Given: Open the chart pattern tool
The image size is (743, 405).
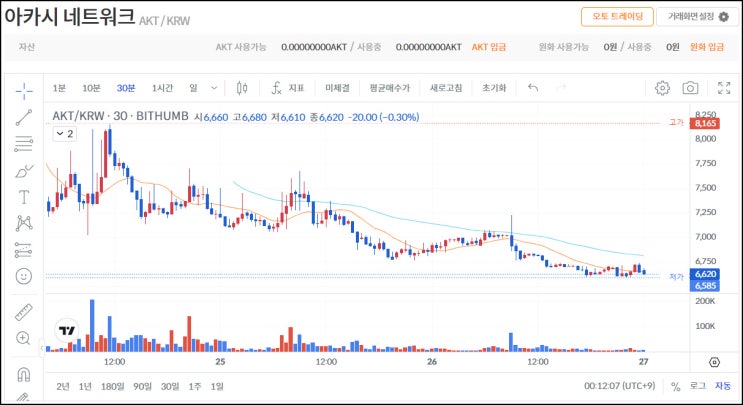Looking at the screenshot, I should [24, 223].
